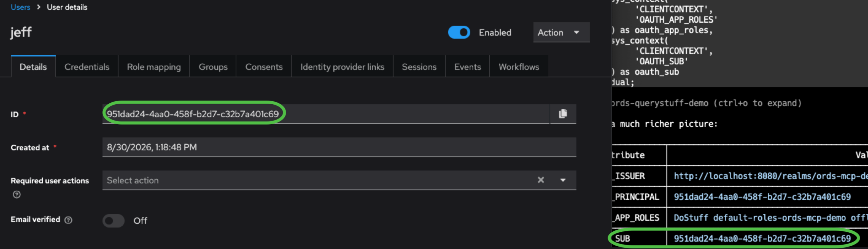Switch to the Workflows tab
This screenshot has height=249, width=868.
519,67
